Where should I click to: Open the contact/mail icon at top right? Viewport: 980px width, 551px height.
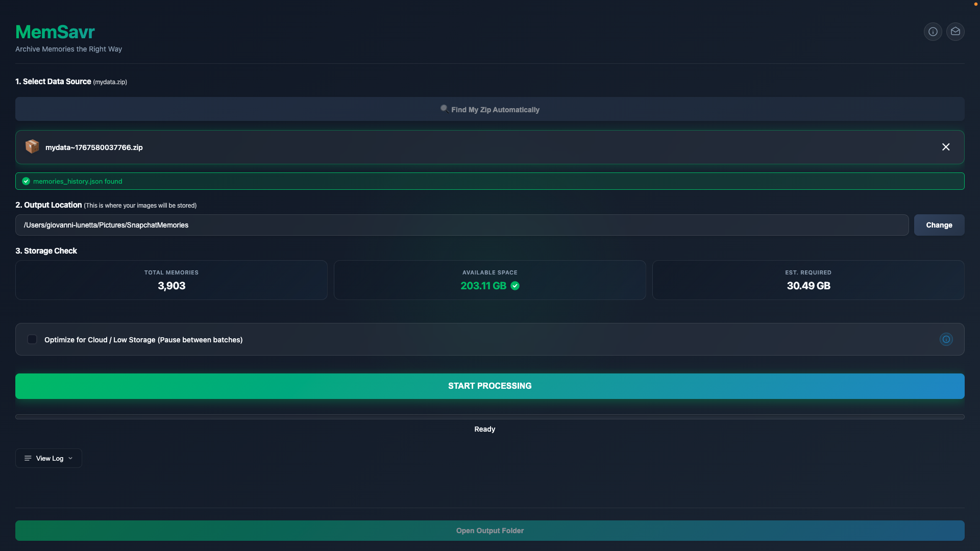955,31
